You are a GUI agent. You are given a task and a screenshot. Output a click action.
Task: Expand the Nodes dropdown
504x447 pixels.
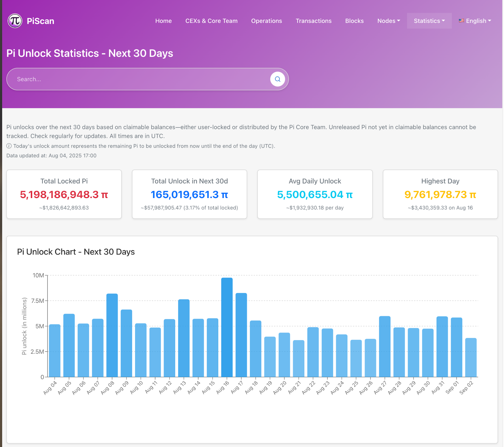[388, 21]
